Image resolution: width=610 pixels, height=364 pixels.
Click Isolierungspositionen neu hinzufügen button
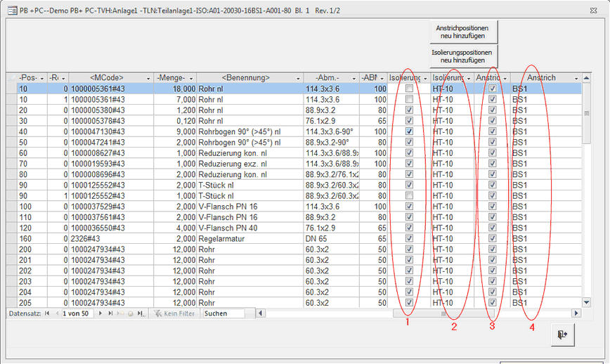coord(464,56)
